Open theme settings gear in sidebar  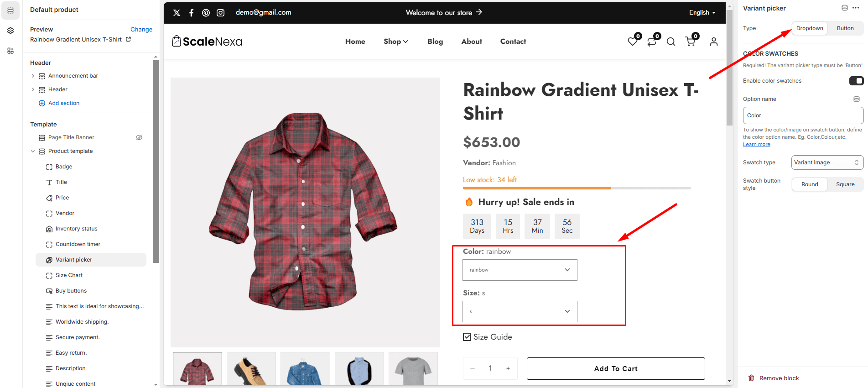click(10, 31)
